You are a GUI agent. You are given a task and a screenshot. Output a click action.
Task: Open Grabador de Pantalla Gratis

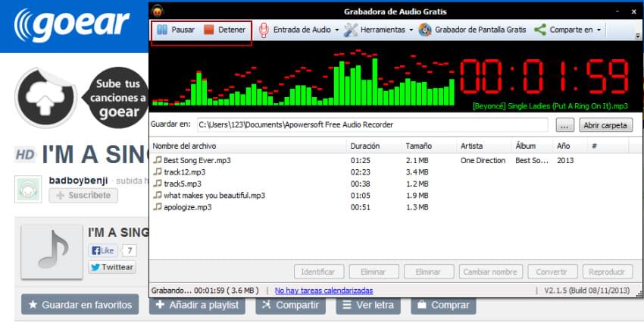click(472, 30)
